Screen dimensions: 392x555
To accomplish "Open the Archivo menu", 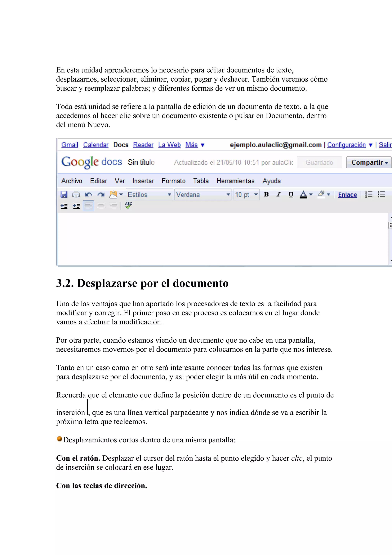I will [72, 181].
